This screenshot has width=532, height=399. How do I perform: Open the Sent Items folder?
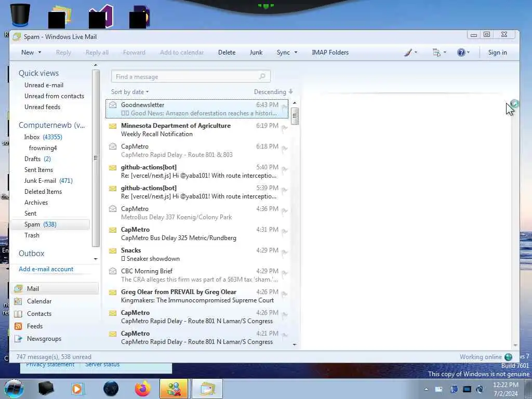[38, 170]
